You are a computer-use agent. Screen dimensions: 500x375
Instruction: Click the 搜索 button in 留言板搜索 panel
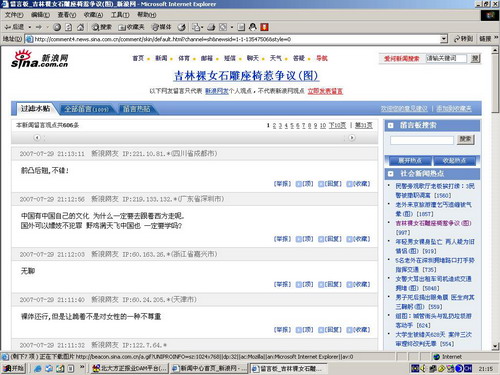[x=465, y=139]
